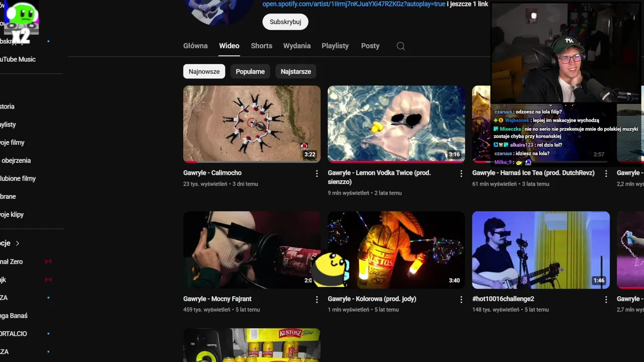Image resolution: width=644 pixels, height=362 pixels.
Task: Click the Subskrybuj button
Action: point(285,22)
